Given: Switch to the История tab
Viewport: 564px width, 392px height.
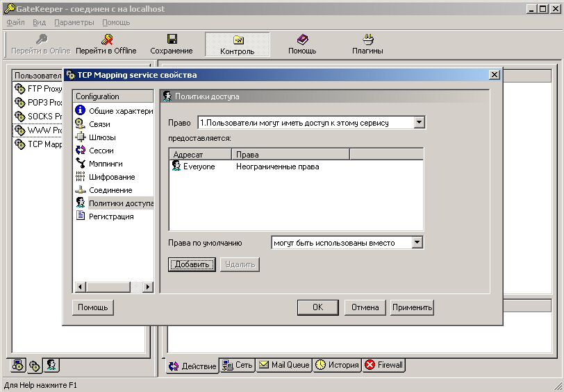Looking at the screenshot, I should (x=337, y=365).
